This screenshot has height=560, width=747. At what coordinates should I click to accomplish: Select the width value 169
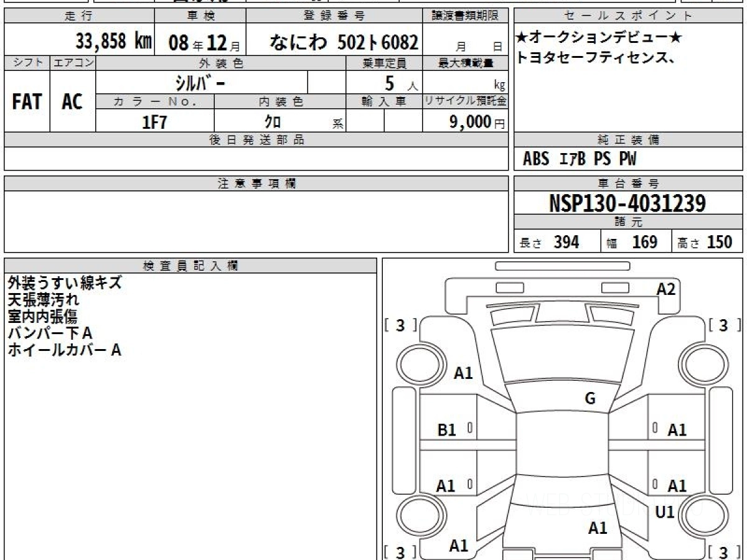tap(644, 242)
